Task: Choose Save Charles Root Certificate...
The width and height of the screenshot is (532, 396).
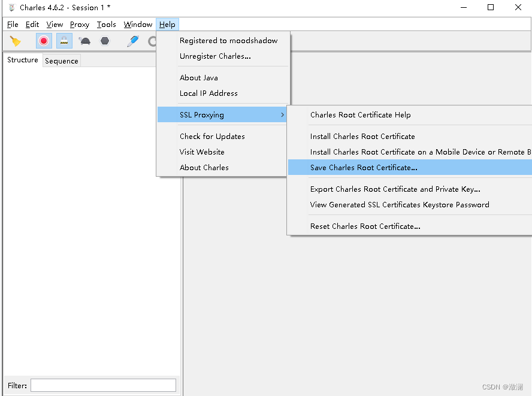Action: coord(410,168)
